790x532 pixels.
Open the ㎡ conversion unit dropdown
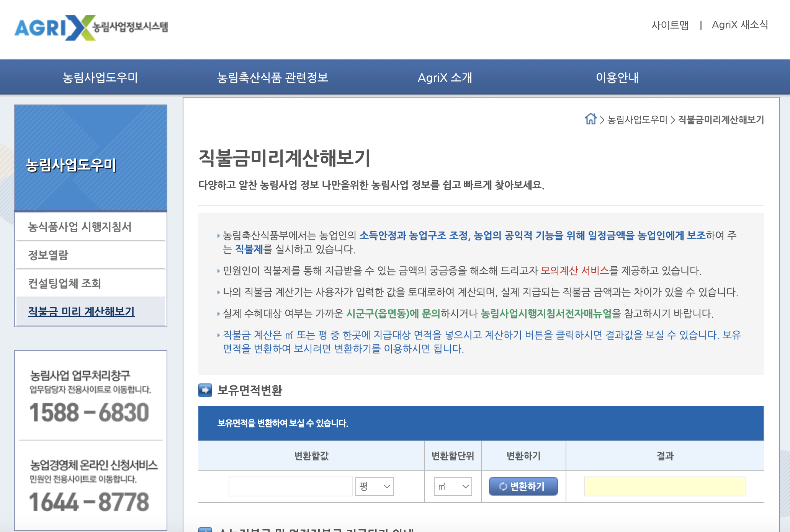(453, 486)
